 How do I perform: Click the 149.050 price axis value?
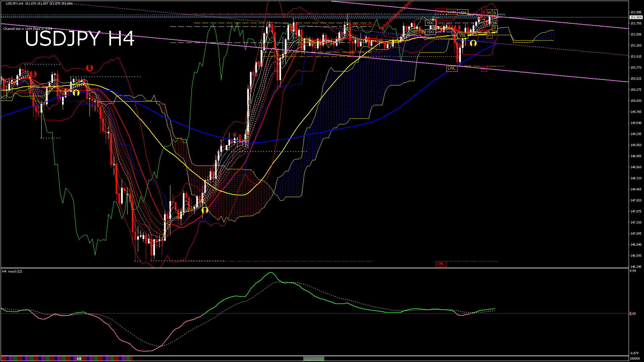(x=636, y=145)
